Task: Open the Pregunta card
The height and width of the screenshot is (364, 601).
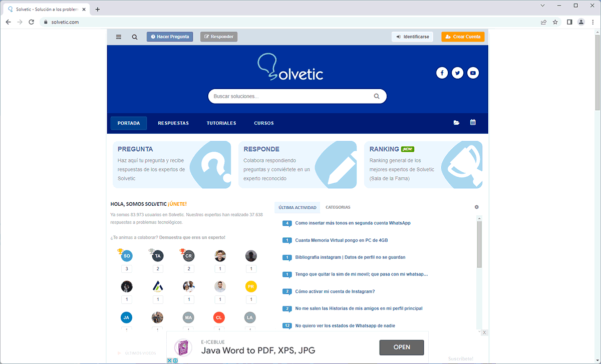Action: 172,165
